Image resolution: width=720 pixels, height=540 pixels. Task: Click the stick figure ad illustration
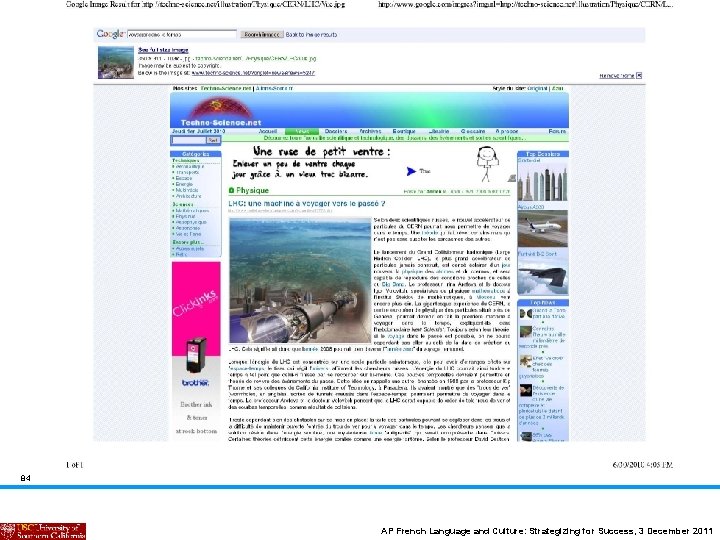click(487, 163)
